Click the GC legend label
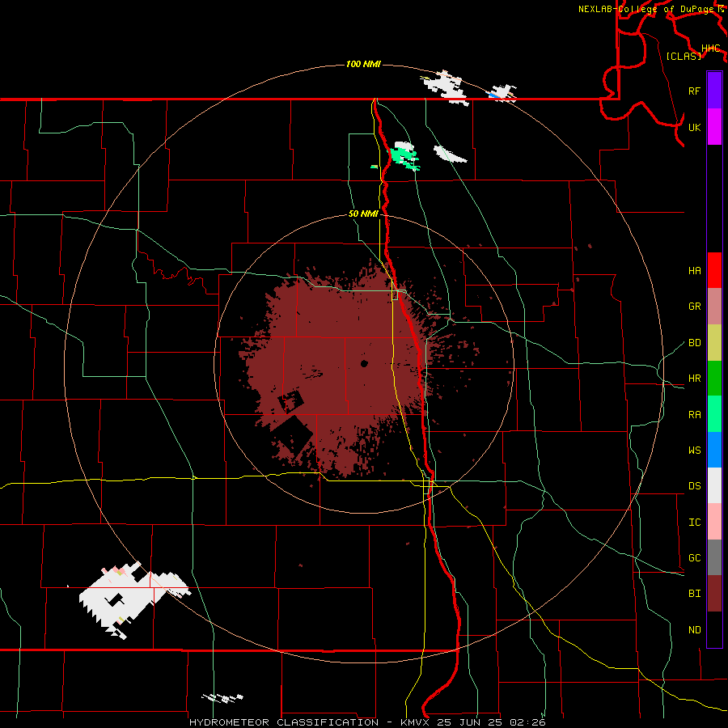 pos(694,558)
